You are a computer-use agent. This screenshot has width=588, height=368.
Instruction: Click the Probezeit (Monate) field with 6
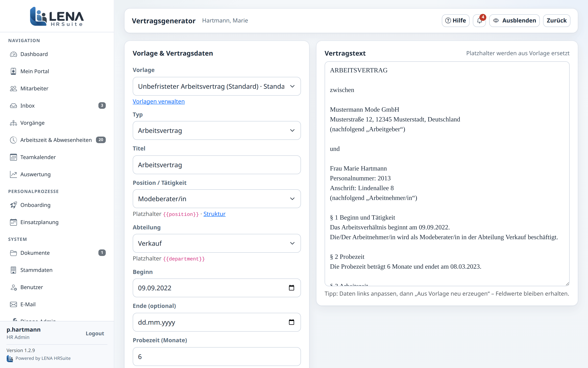(x=216, y=357)
